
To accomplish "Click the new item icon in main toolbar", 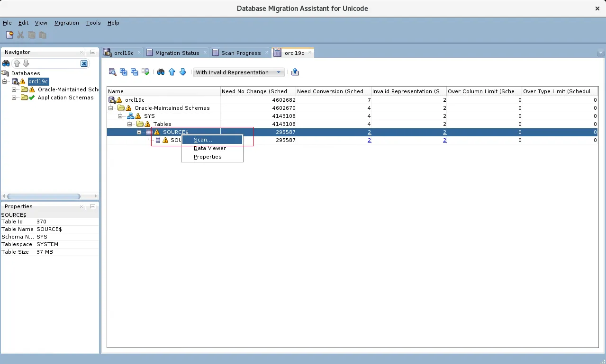I will (9, 35).
